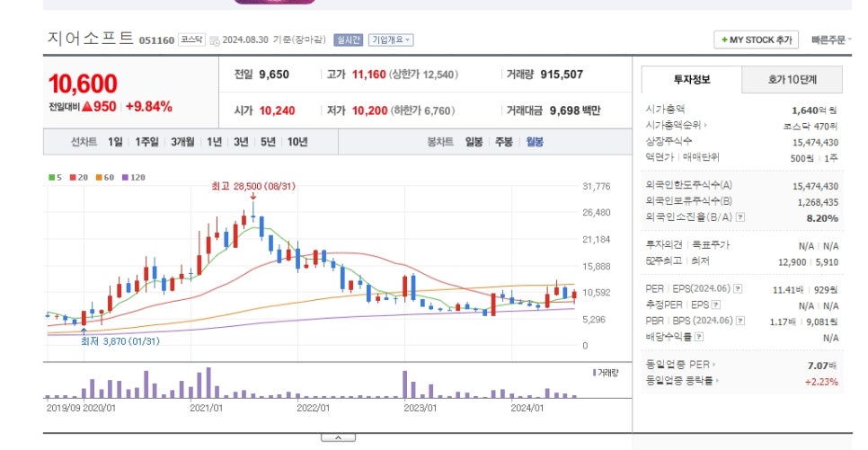Image resolution: width=868 pixels, height=450 pixels.
Task: Click the 외국인소진율 value 8.20%
Action: [x=822, y=218]
